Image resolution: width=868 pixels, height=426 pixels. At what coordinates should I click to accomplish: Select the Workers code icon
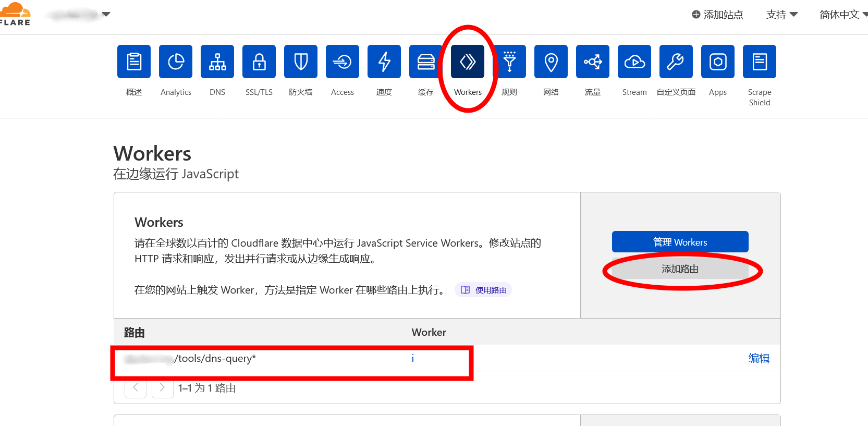point(468,62)
